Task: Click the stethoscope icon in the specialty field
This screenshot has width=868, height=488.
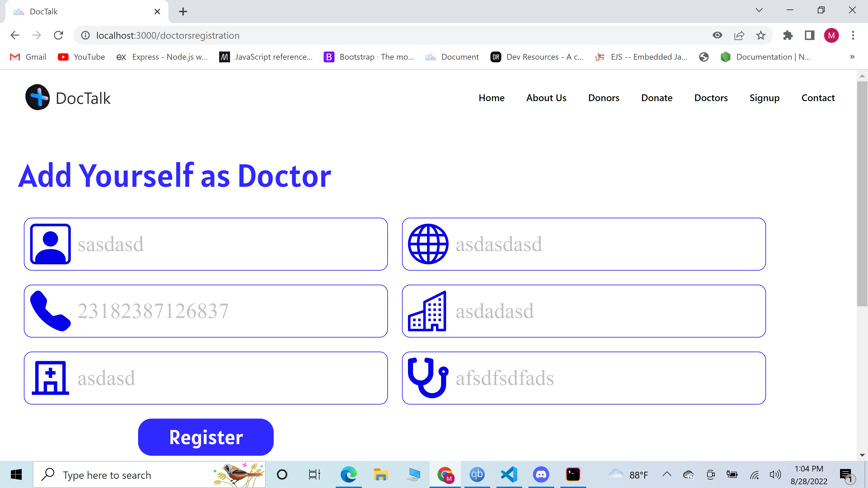Action: coord(427,377)
